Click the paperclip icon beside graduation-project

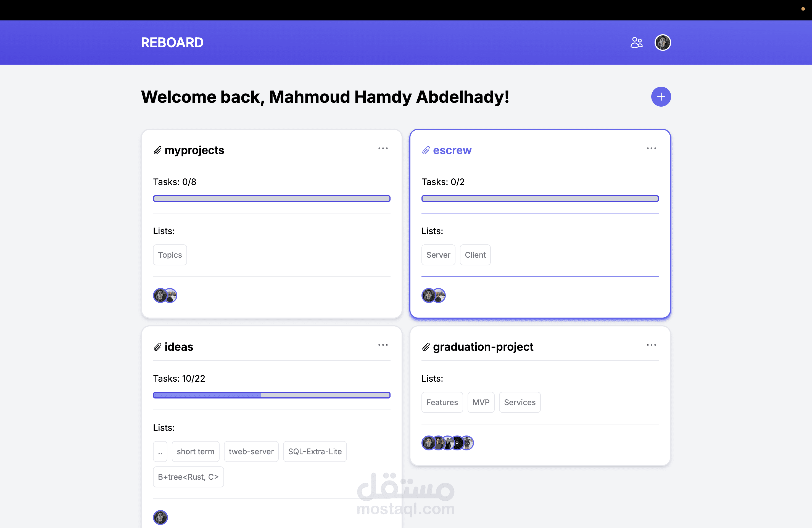(x=426, y=347)
